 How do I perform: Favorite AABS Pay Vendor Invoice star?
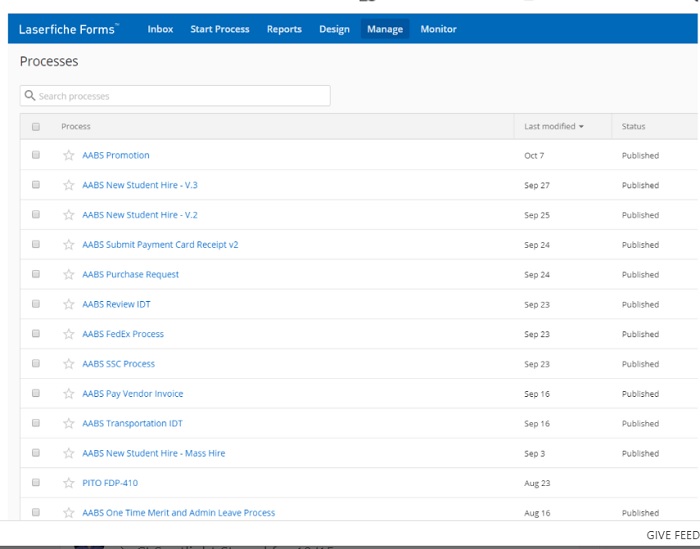68,394
